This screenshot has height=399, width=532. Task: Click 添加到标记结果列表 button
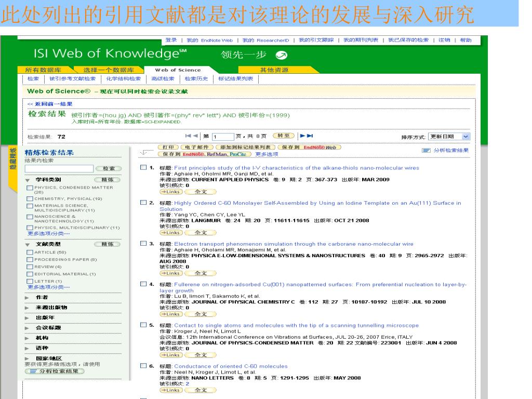(x=246, y=147)
